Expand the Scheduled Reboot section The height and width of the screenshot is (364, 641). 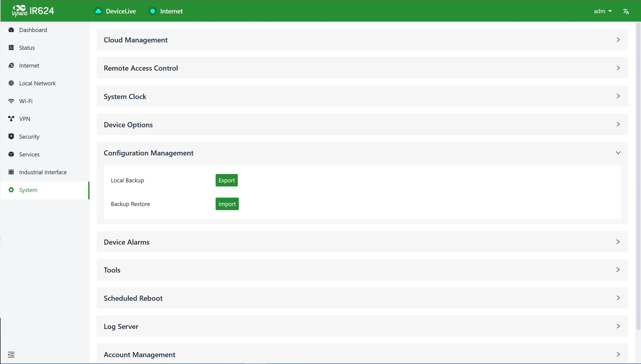coord(362,298)
